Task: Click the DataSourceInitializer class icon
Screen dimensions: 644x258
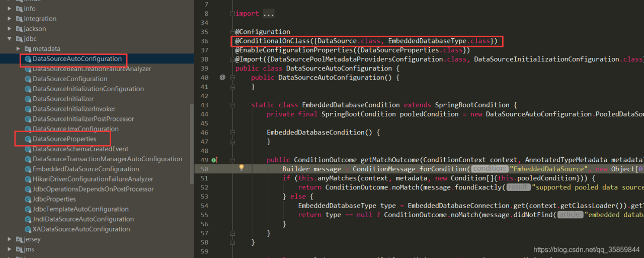Action: (x=28, y=99)
